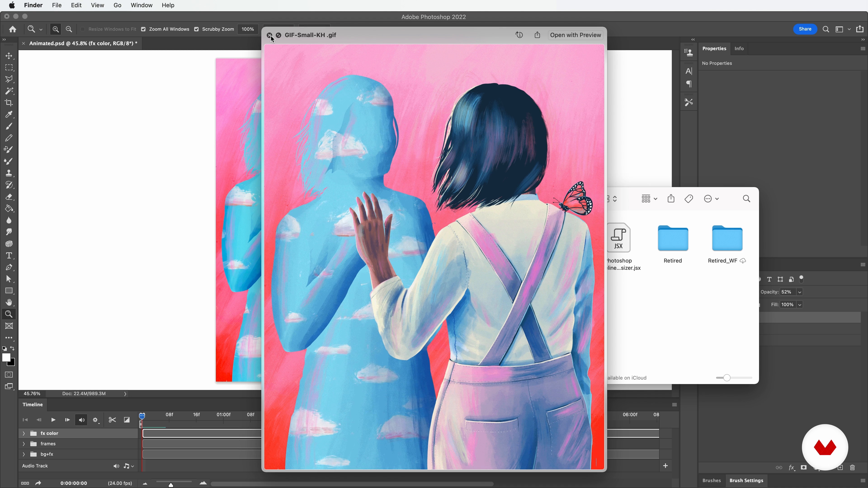Select the Pen tool
868x488 pixels.
pos(9,267)
